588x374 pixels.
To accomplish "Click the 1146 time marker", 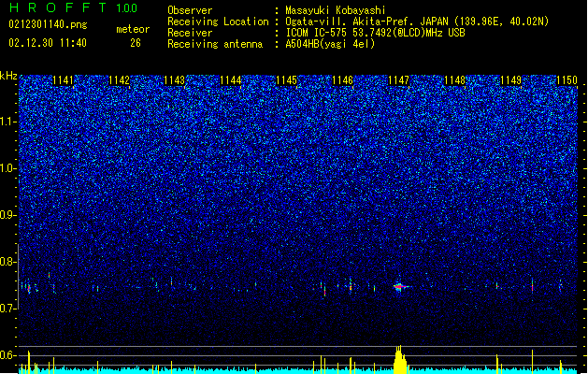I will [343, 80].
